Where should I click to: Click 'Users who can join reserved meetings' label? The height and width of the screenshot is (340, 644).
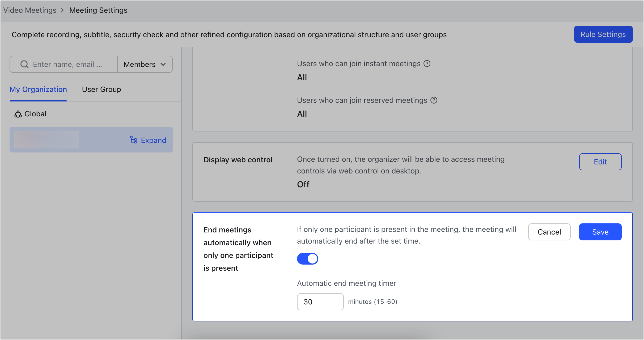tap(362, 100)
